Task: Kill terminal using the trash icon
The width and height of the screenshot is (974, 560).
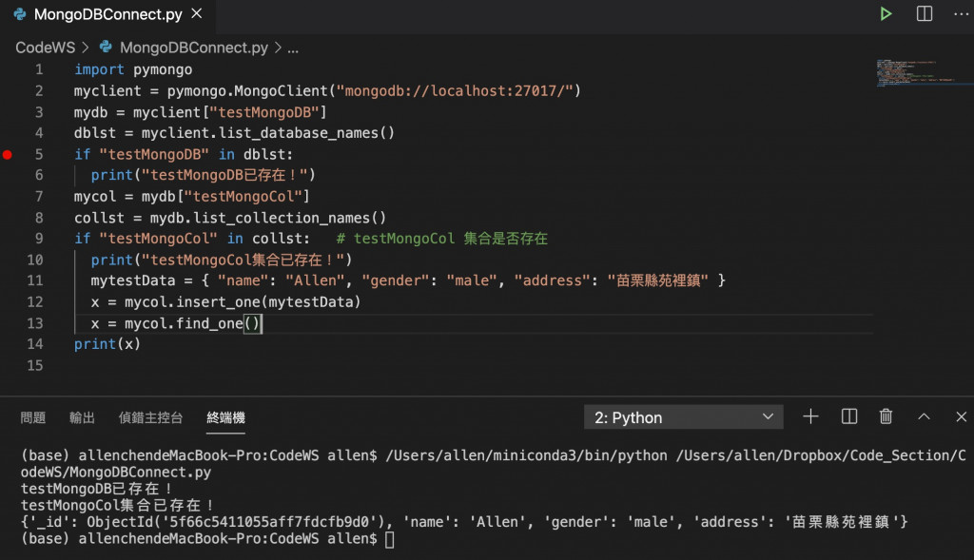Action: point(886,416)
